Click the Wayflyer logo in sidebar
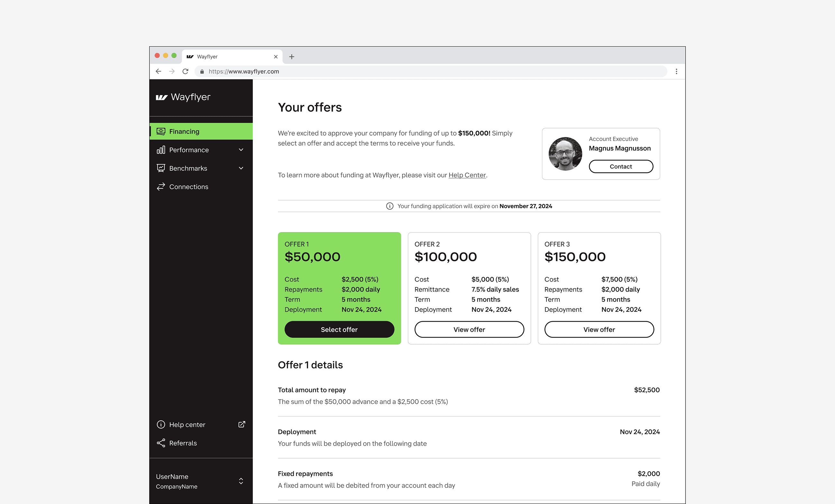Image resolution: width=835 pixels, height=504 pixels. pos(183,97)
